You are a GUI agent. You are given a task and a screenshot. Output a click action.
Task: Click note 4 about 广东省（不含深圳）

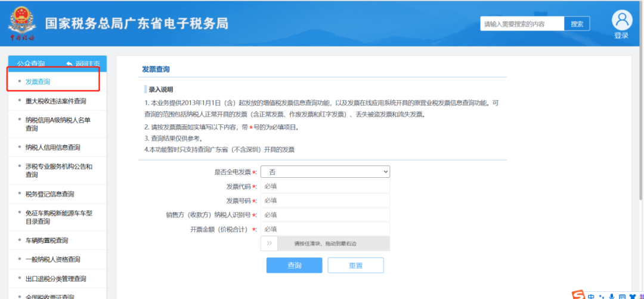219,150
